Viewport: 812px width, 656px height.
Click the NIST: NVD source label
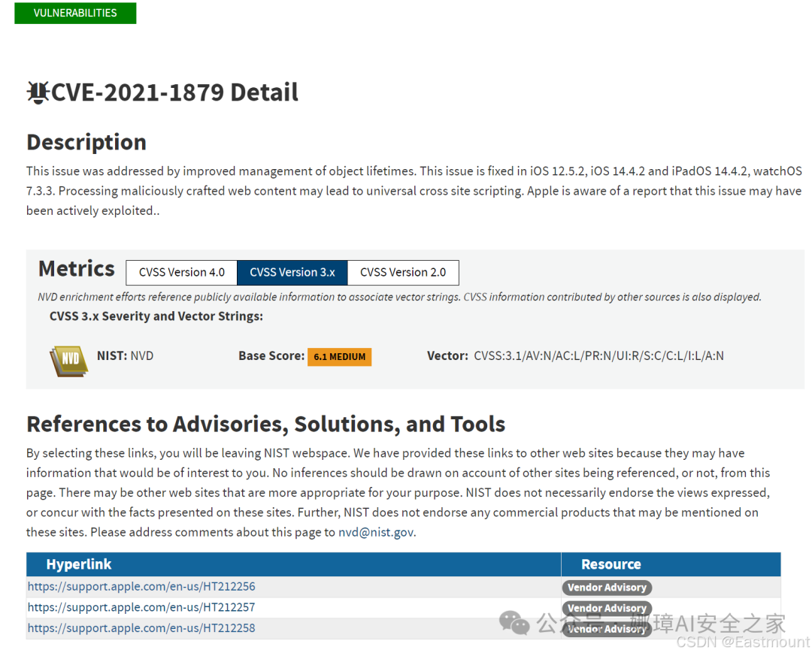126,355
